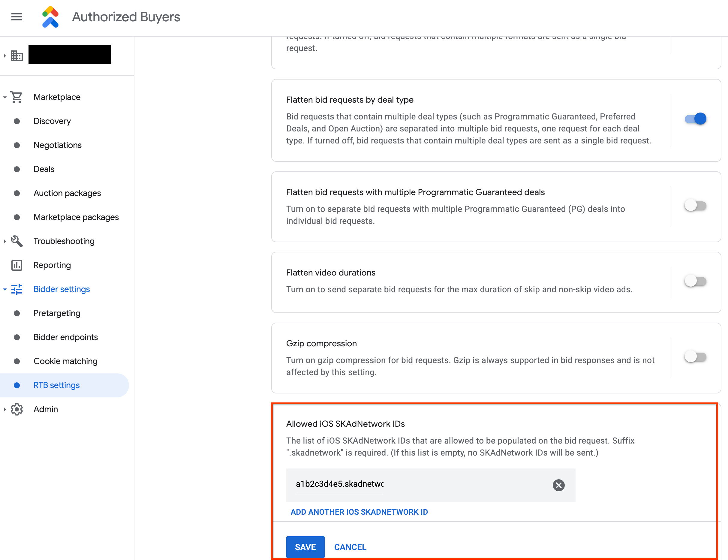Screen dimensions: 728x560
Task: Click the Admin gear icon
Action: (17, 409)
